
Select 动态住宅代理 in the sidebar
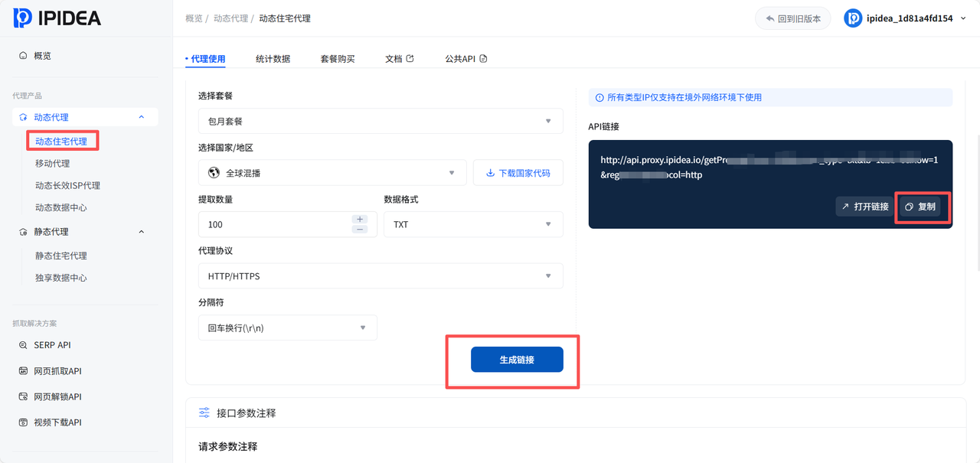[x=61, y=141]
